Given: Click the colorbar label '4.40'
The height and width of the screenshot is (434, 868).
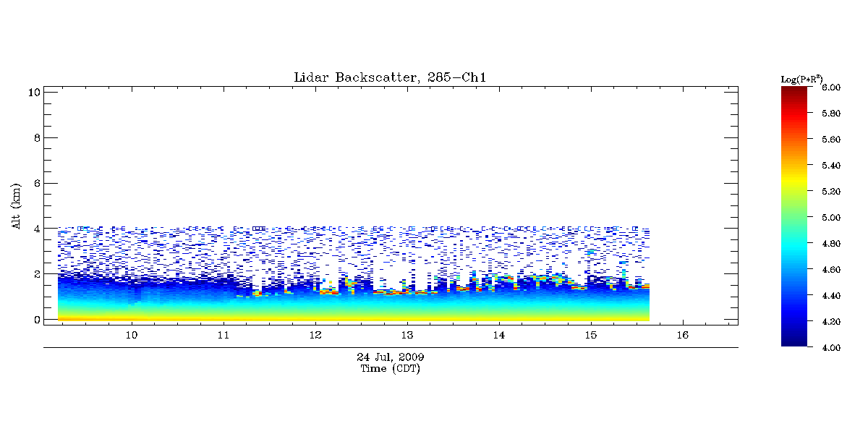Looking at the screenshot, I should (x=831, y=296).
